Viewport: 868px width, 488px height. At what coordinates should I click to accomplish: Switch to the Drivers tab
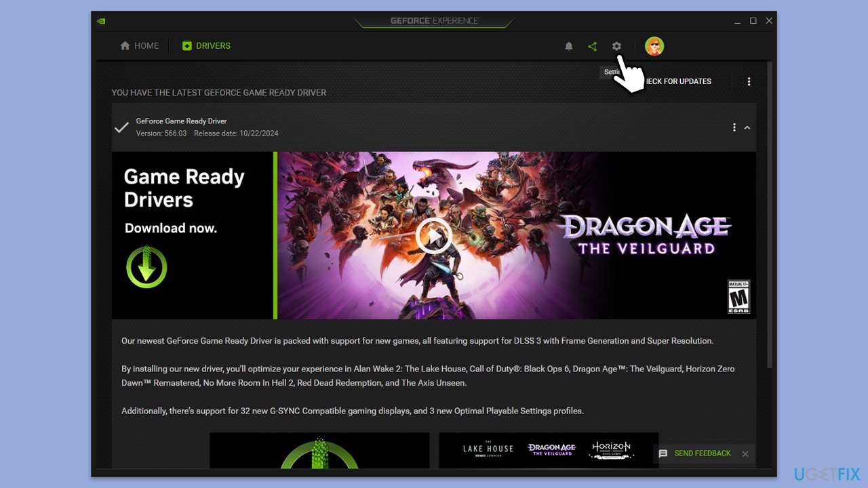click(x=206, y=46)
